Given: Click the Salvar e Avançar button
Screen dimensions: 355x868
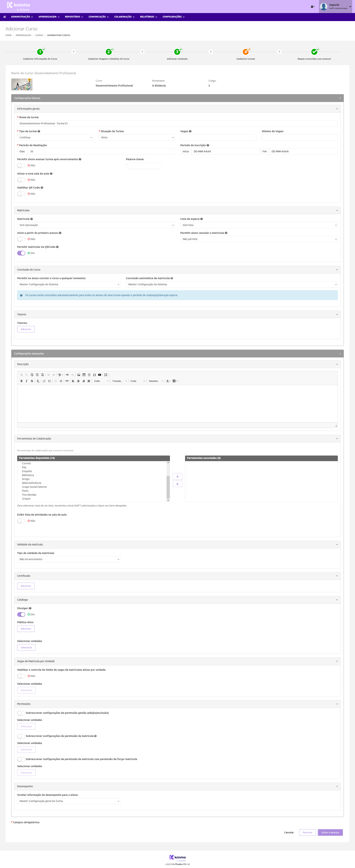Looking at the screenshot, I should click(330, 832).
